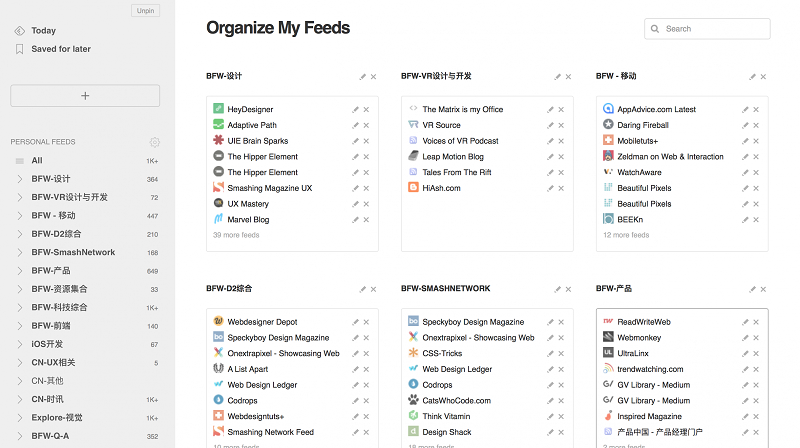The height and width of the screenshot is (448, 800).
Task: Expand the iOS开发 sidebar category
Action: [x=19, y=344]
